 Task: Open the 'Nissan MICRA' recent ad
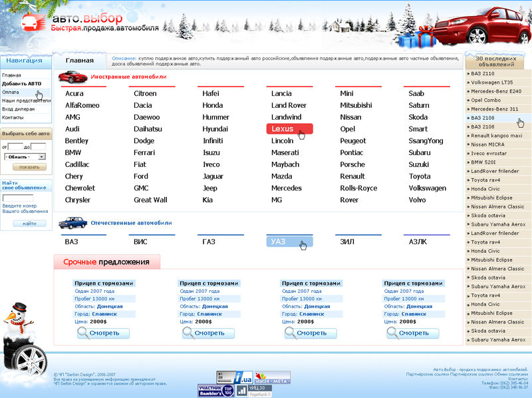click(487, 144)
